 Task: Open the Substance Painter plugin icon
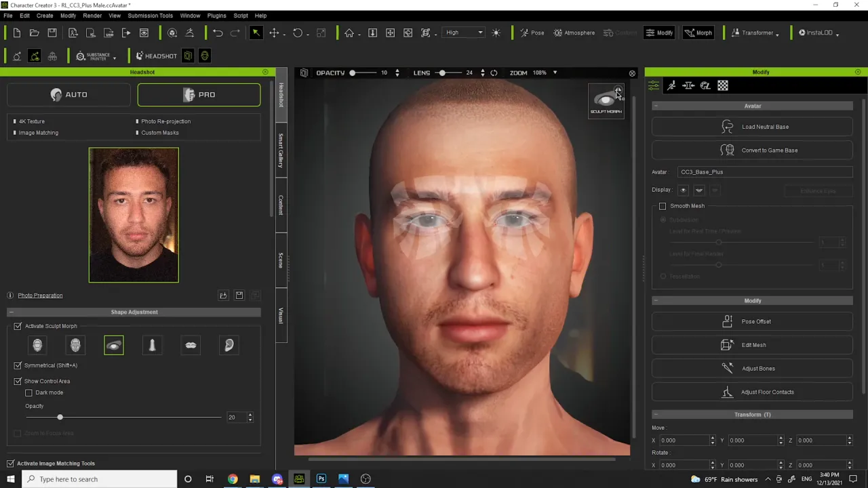pyautogui.click(x=96, y=56)
